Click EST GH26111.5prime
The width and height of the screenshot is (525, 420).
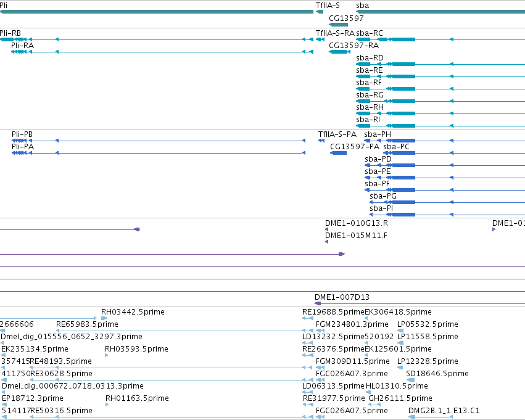click(x=400, y=399)
